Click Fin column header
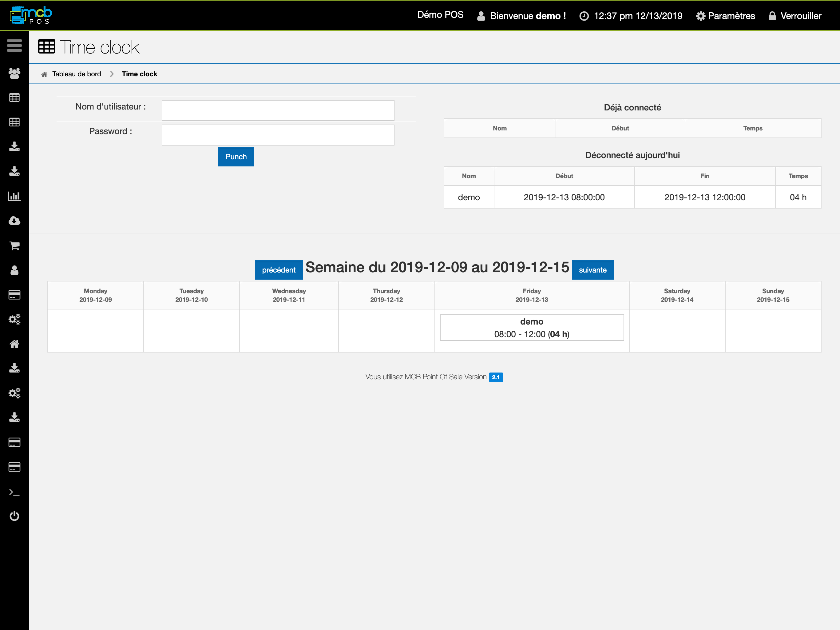This screenshot has height=630, width=840. (x=705, y=176)
